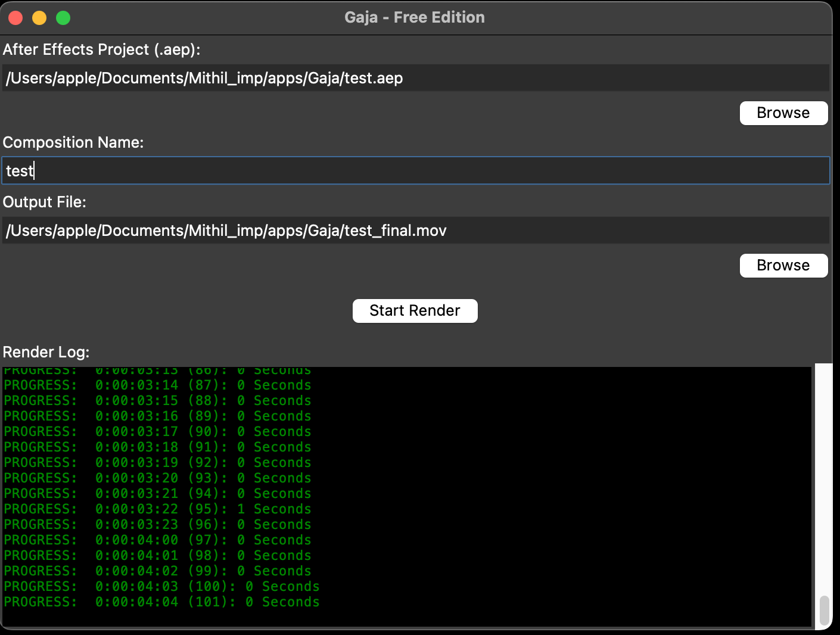
Task: Click the log entry 0:00:03:23 (96)
Action: tap(157, 525)
